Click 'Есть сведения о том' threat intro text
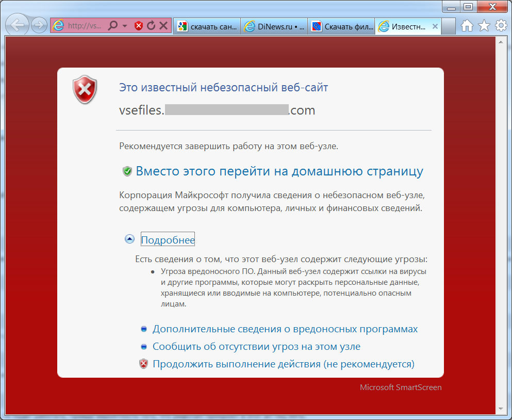The image size is (512, 420). click(281, 259)
